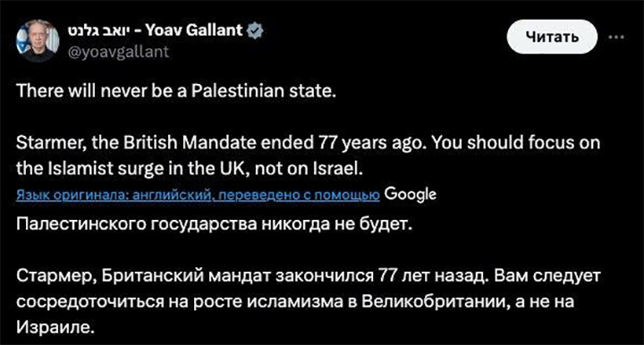This screenshot has width=644, height=345.
Task: Click 'Палестинского государства никогда не будет.'
Action: pos(214,224)
